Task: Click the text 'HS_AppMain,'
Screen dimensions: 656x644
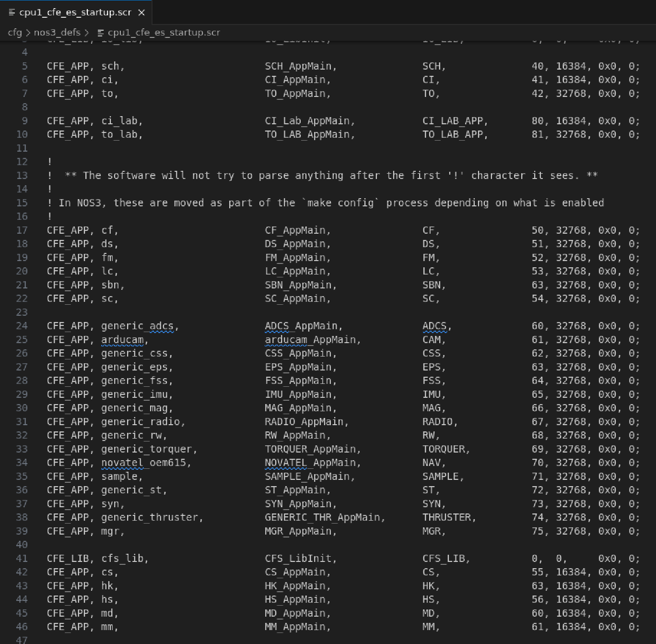Action: point(298,599)
